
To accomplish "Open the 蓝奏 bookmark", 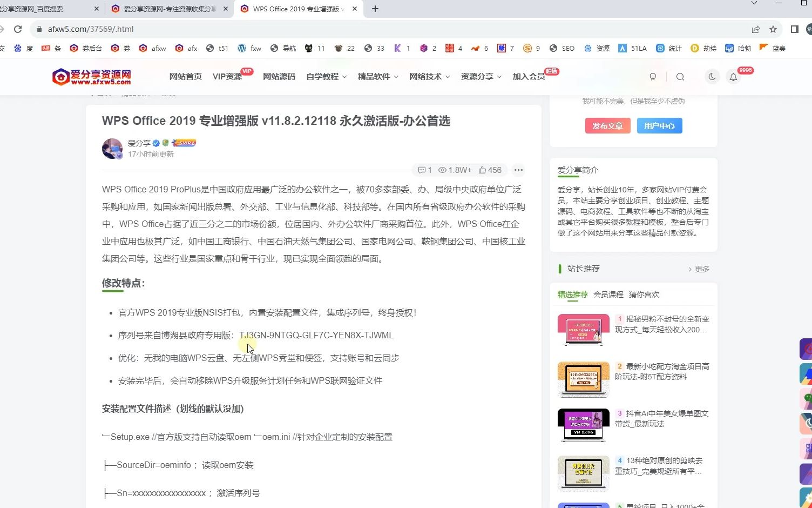I will (773, 48).
